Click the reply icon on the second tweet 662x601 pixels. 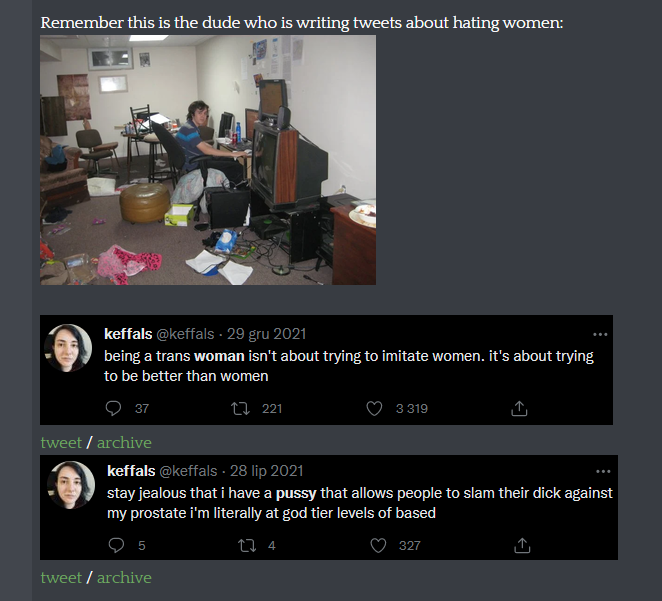pos(116,545)
